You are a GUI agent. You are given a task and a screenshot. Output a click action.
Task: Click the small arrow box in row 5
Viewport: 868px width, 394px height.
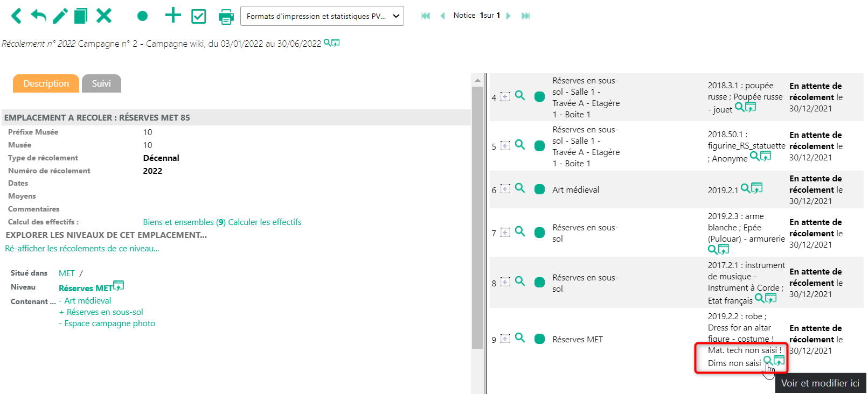(505, 146)
